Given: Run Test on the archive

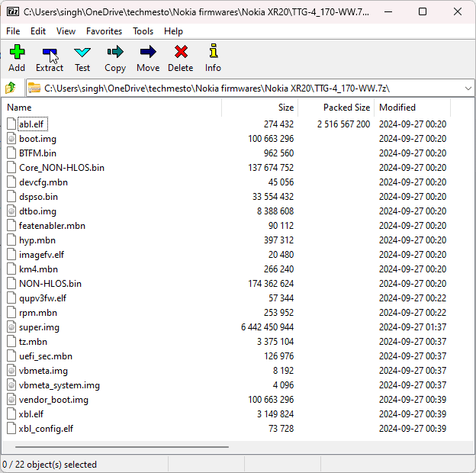Looking at the screenshot, I should tap(82, 58).
